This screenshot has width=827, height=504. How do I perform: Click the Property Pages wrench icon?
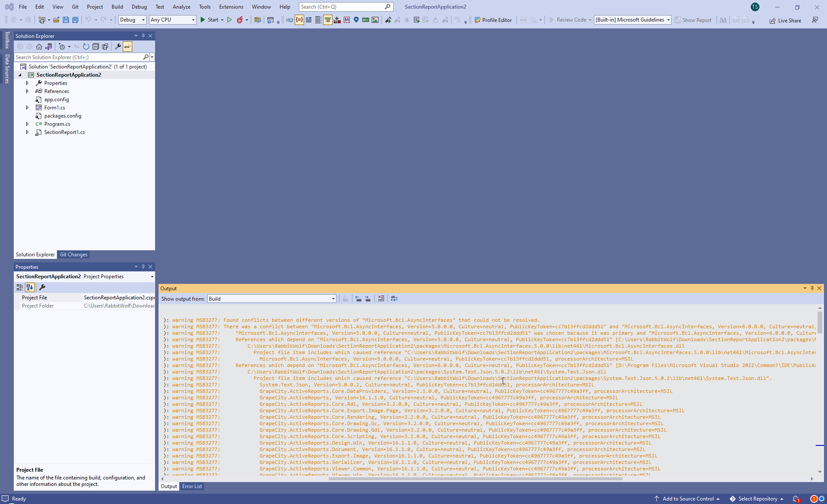tap(42, 287)
